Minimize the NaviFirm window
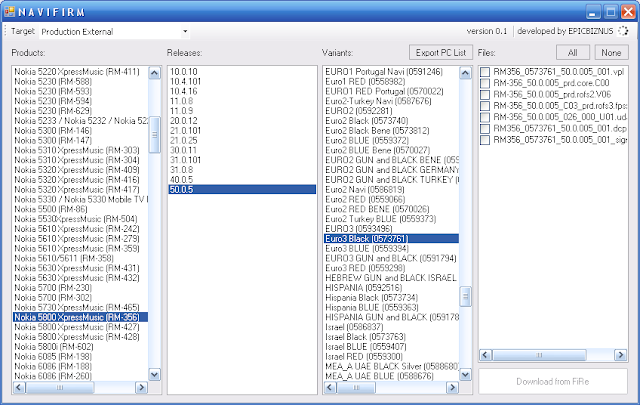Image resolution: width=640 pixels, height=405 pixels. click(x=593, y=11)
